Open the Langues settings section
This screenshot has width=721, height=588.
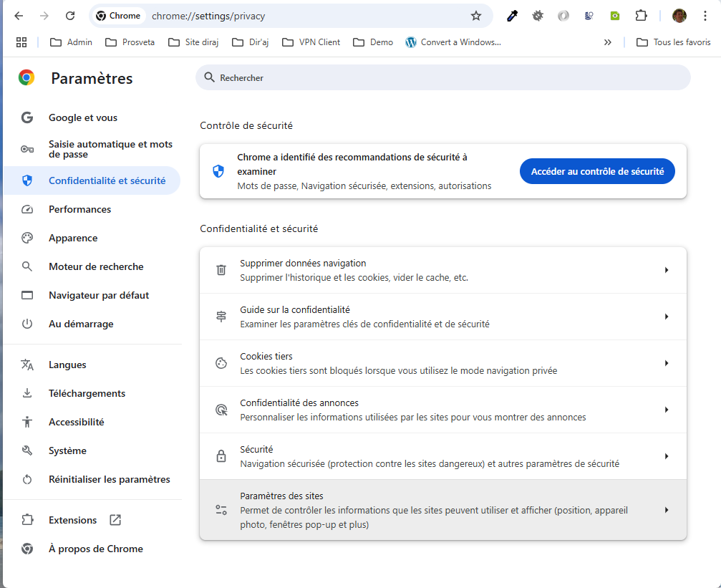(92, 365)
